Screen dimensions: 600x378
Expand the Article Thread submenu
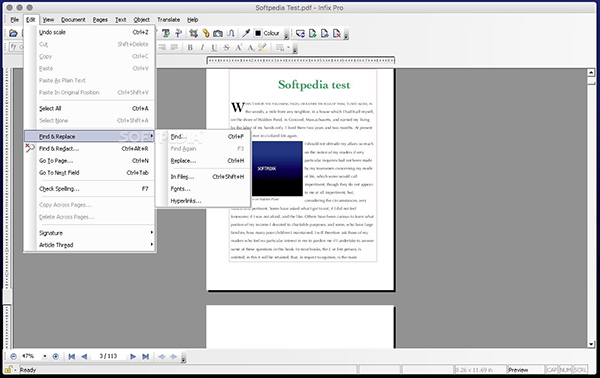pos(90,245)
